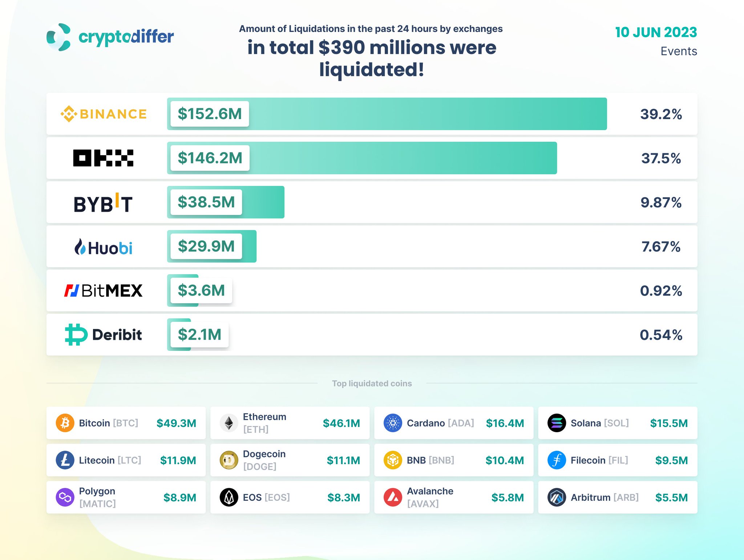
Task: Click the Ethereum $46.1M amount
Action: (x=341, y=423)
